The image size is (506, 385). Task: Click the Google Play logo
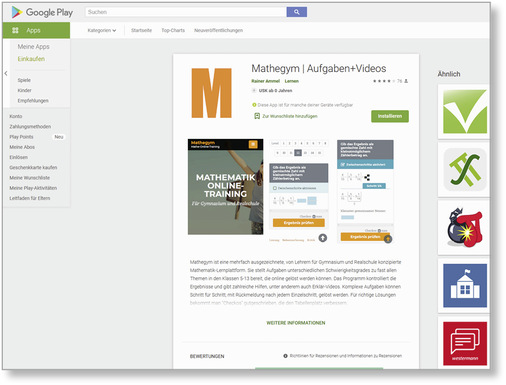point(42,12)
